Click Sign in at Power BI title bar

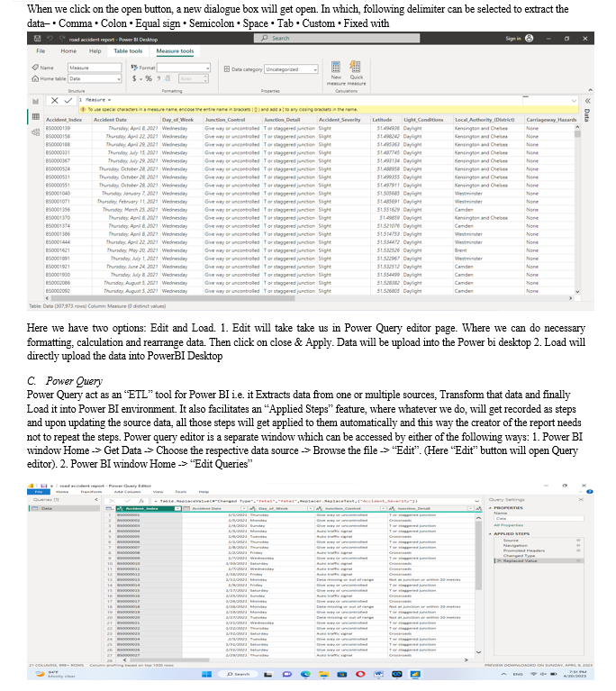tap(513, 39)
